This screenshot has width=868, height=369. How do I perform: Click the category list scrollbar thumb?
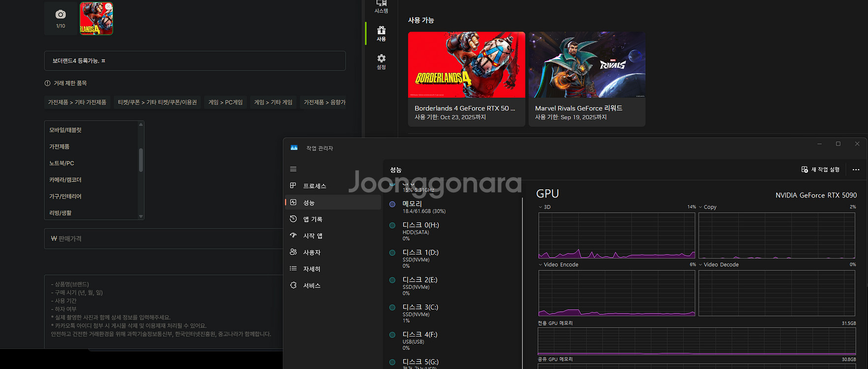(x=141, y=160)
